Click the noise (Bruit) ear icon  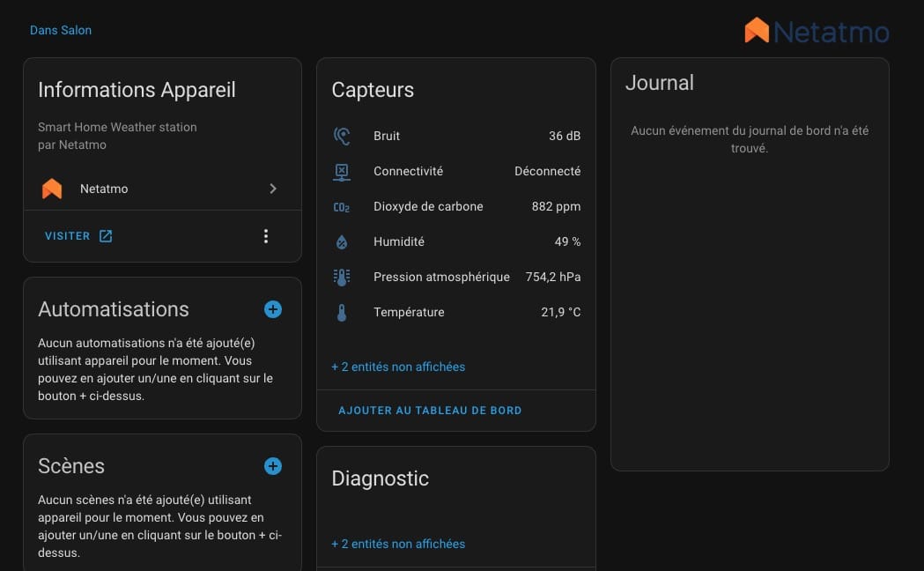(342, 136)
